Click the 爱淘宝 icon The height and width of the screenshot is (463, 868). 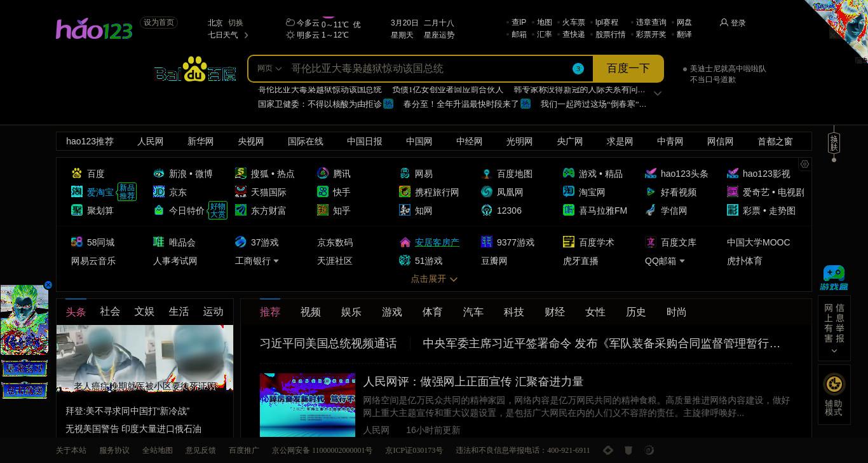[x=77, y=191]
